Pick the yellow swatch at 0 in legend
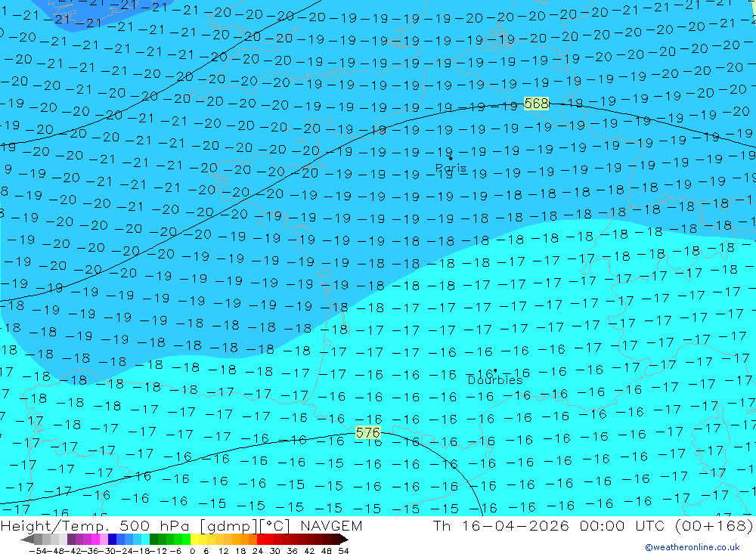 coord(195,540)
